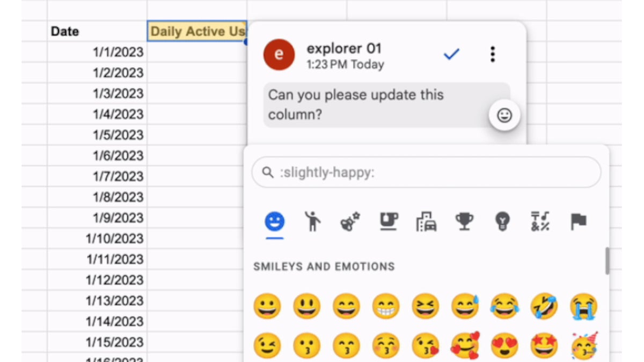Image resolution: width=644 pixels, height=362 pixels.
Task: Select the cell with 1/8/2023
Action: pyautogui.click(x=97, y=197)
